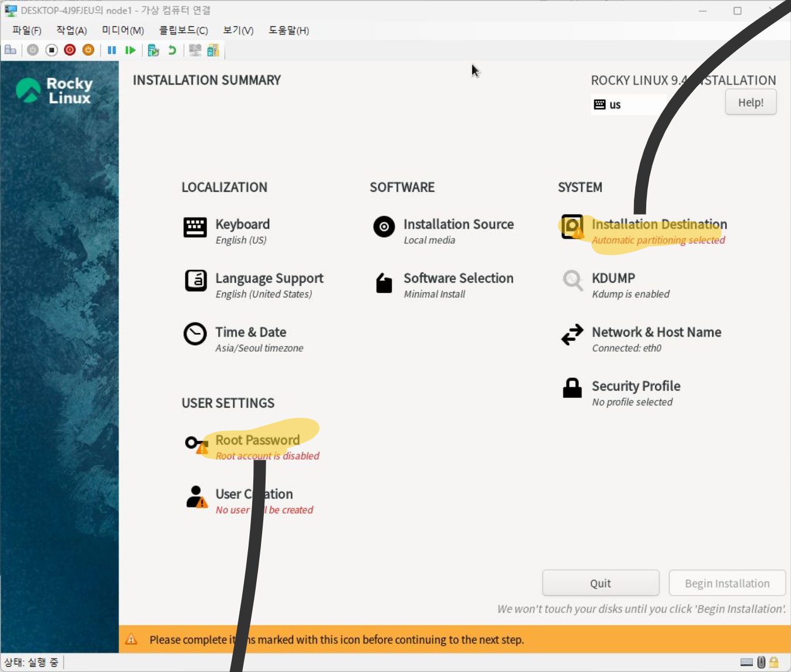791x672 pixels.
Task: Open the Time & Date label
Action: pos(250,332)
